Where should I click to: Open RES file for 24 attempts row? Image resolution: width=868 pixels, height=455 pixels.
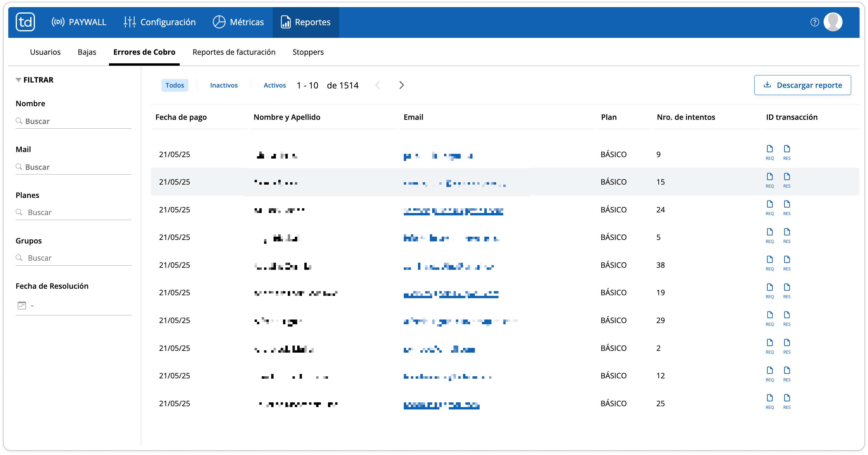coord(787,208)
